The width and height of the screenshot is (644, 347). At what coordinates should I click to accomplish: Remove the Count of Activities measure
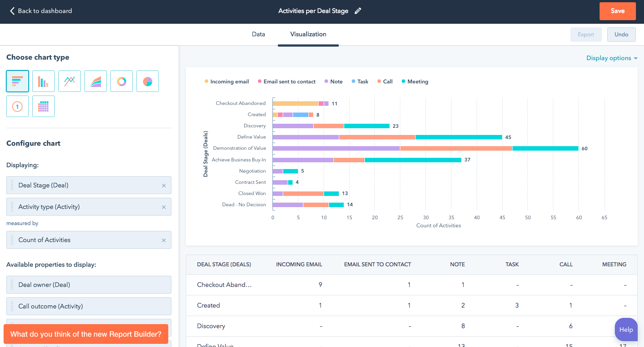[164, 240]
